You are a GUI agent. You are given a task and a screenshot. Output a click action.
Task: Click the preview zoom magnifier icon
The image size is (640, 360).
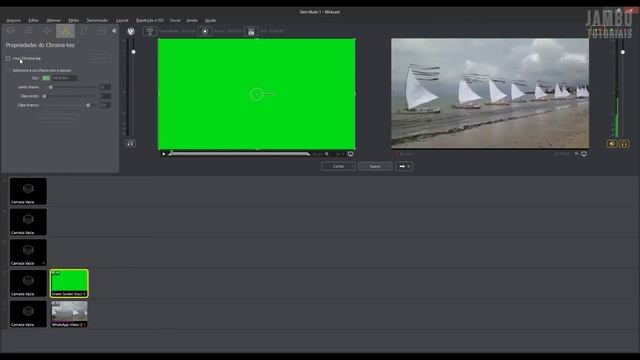coord(327,154)
